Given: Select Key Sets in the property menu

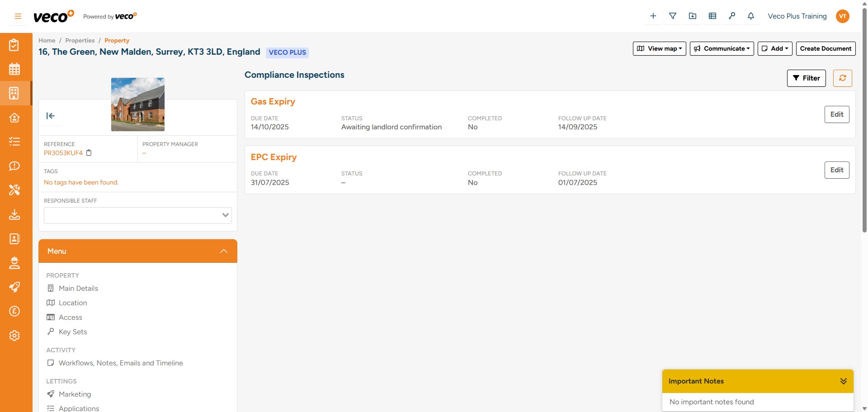Looking at the screenshot, I should [x=73, y=331].
